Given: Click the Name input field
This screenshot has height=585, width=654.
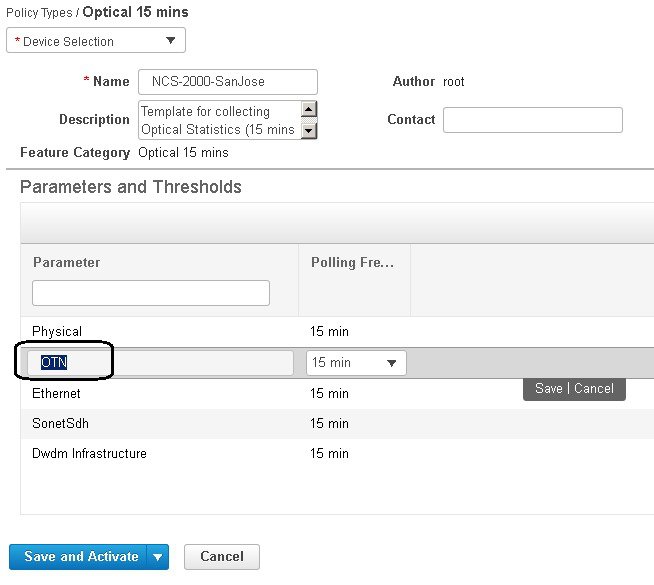Looking at the screenshot, I should tap(228, 82).
